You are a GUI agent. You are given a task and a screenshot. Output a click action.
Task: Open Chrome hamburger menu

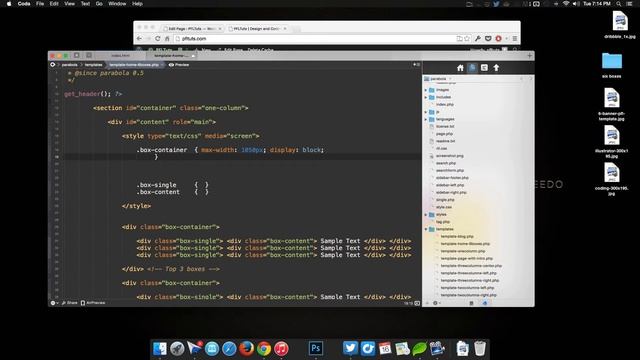pyautogui.click(x=515, y=39)
